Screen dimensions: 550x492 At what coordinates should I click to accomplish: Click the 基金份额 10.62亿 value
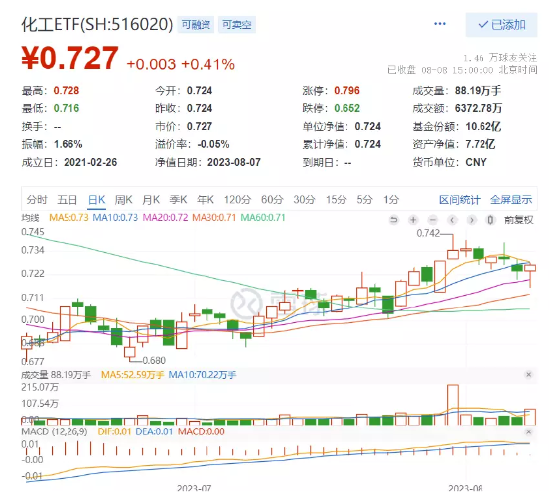click(483, 126)
